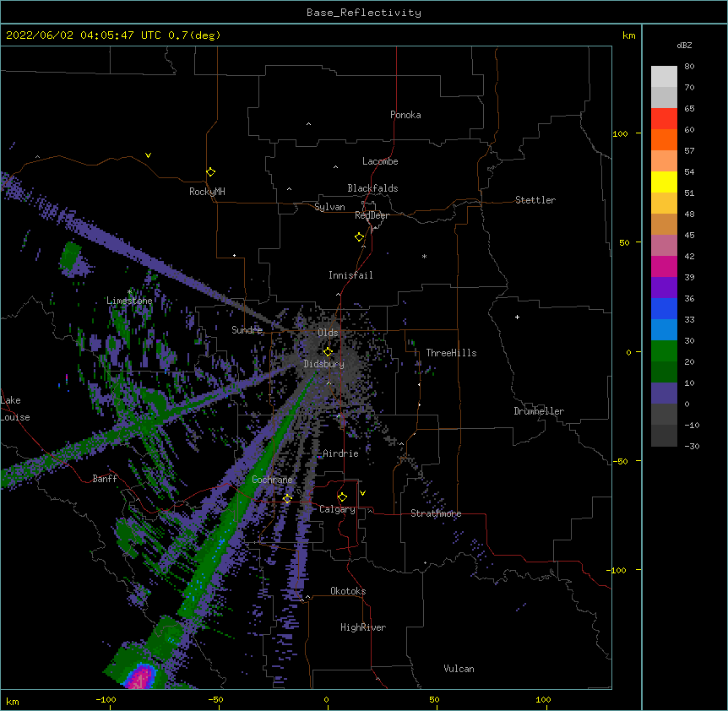Click the dBZ legend heading
Screen dimensions: 728x711
684,45
